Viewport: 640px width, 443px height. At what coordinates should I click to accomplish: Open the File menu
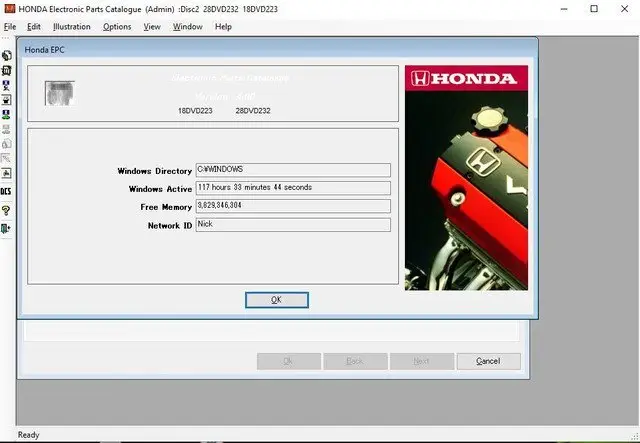point(10,27)
